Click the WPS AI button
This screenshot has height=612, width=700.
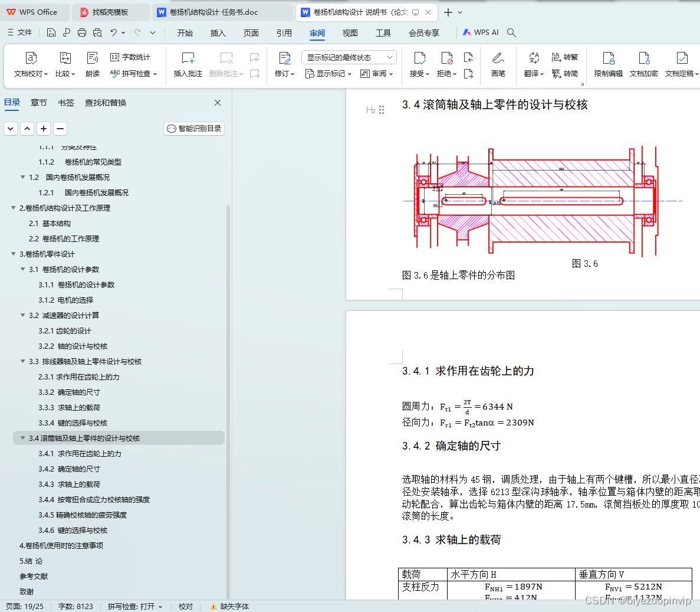(481, 32)
